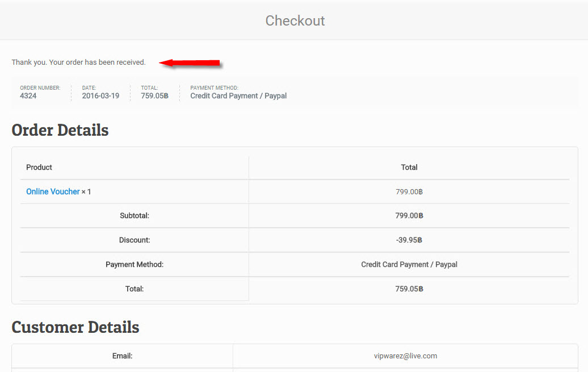Click the Order Details heading
Screen dimensions: 588x372
(60, 130)
